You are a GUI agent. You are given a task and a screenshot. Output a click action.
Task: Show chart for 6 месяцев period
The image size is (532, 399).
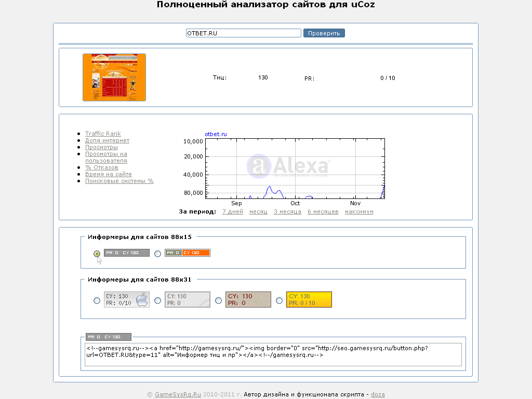(x=323, y=212)
